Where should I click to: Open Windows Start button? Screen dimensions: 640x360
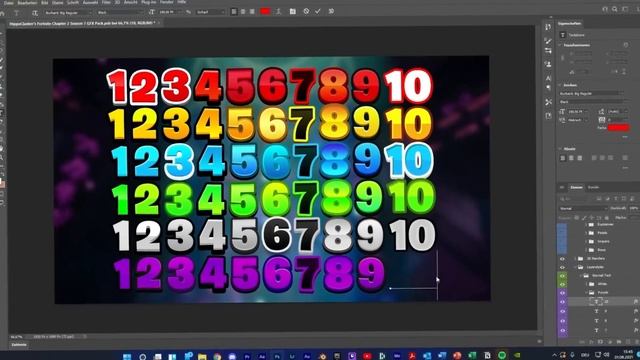[x=127, y=356]
